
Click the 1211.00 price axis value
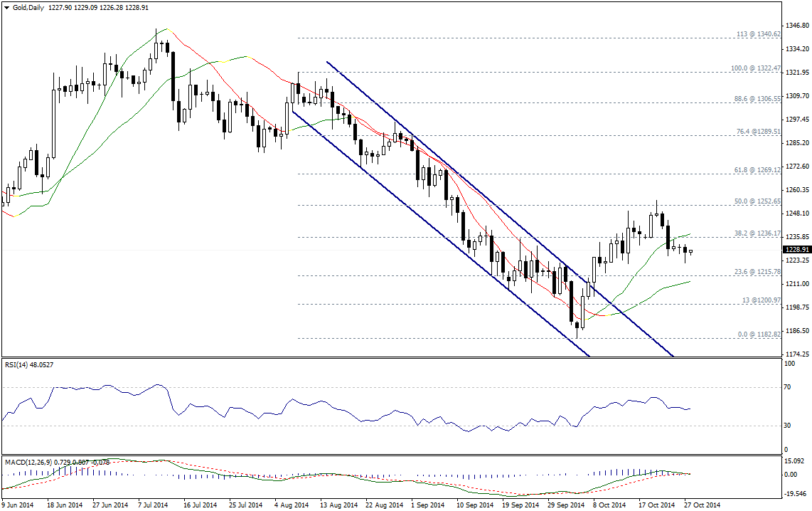click(797, 284)
